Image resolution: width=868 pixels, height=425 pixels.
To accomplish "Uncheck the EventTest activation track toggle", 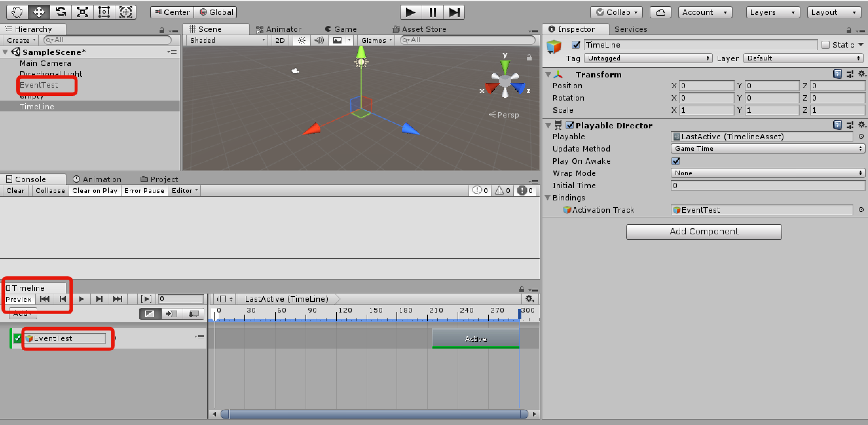I will point(17,338).
